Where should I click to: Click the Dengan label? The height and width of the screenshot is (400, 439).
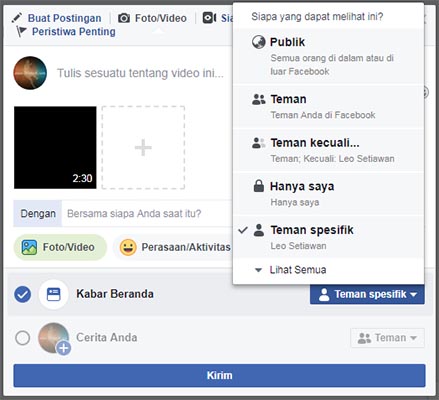click(38, 213)
